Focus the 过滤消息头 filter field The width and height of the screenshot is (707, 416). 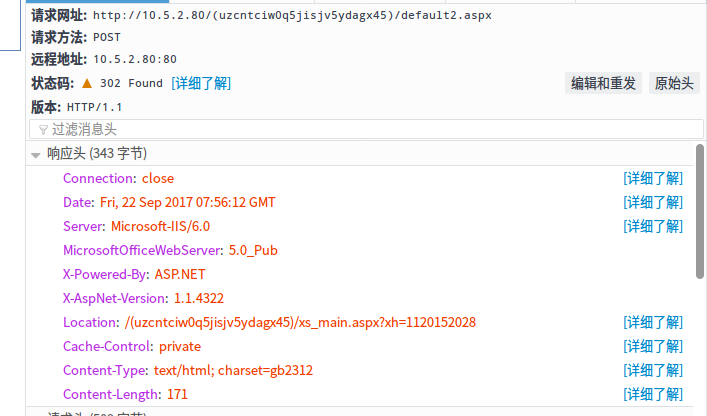click(x=366, y=129)
